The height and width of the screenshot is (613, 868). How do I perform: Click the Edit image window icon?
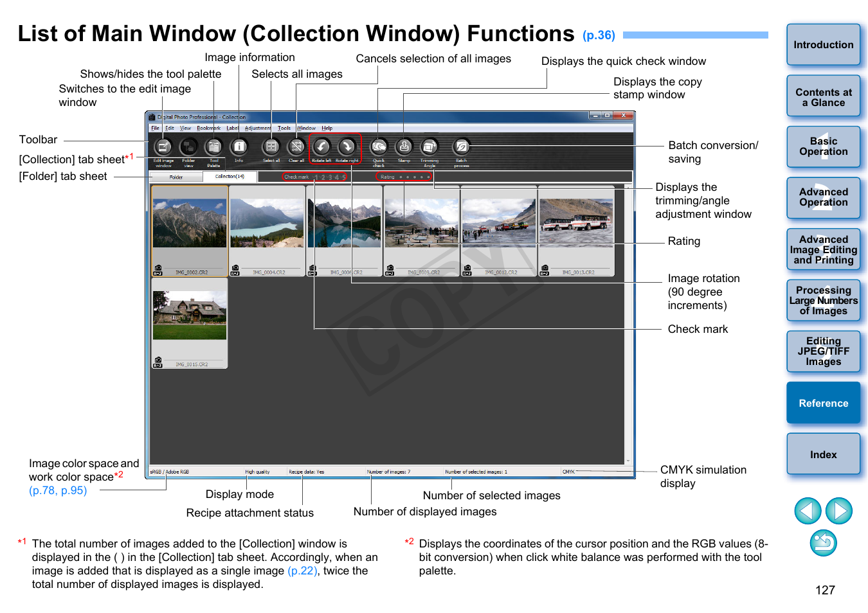click(163, 147)
